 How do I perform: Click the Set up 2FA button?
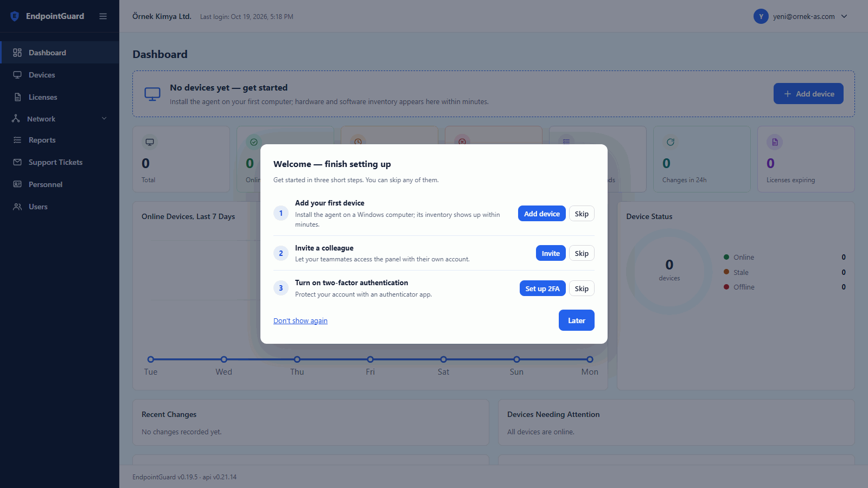pyautogui.click(x=542, y=288)
